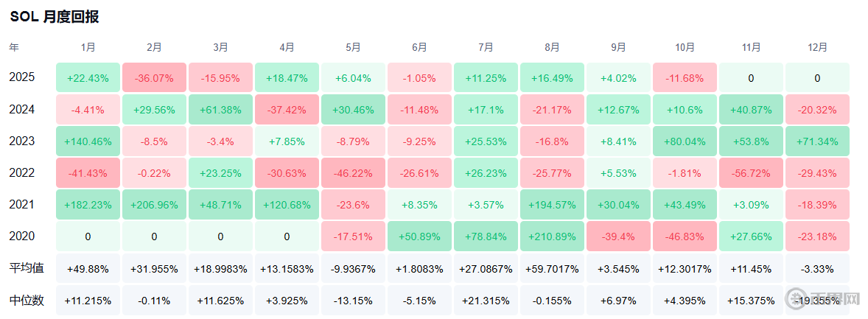This screenshot has height=319, width=868.
Task: Select the +206.96% cell in 2021
Action: click(155, 205)
